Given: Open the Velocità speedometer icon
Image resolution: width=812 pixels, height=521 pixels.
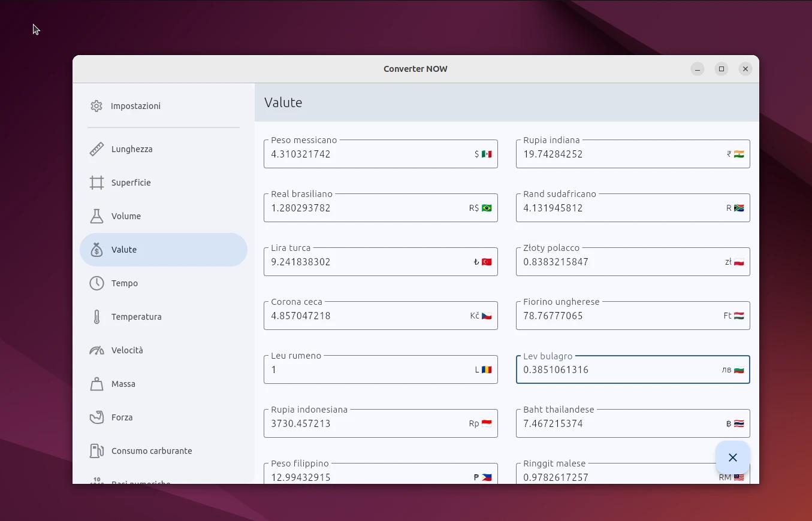Looking at the screenshot, I should coord(96,350).
